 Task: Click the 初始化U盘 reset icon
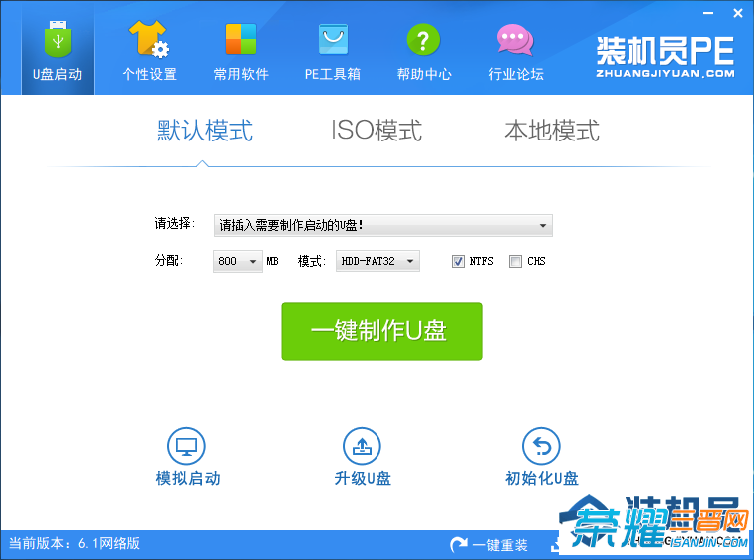(541, 446)
